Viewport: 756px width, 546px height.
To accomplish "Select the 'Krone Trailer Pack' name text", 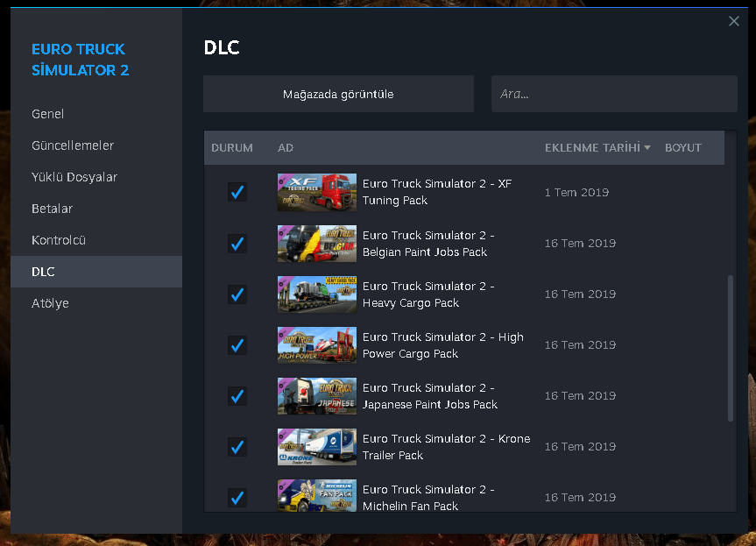I will [447, 447].
